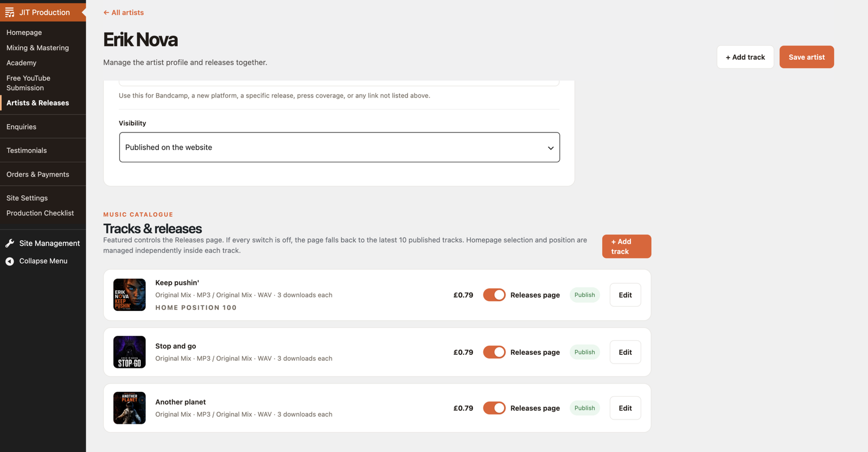Click the Stop and go cover artwork
868x452 pixels.
(x=130, y=352)
